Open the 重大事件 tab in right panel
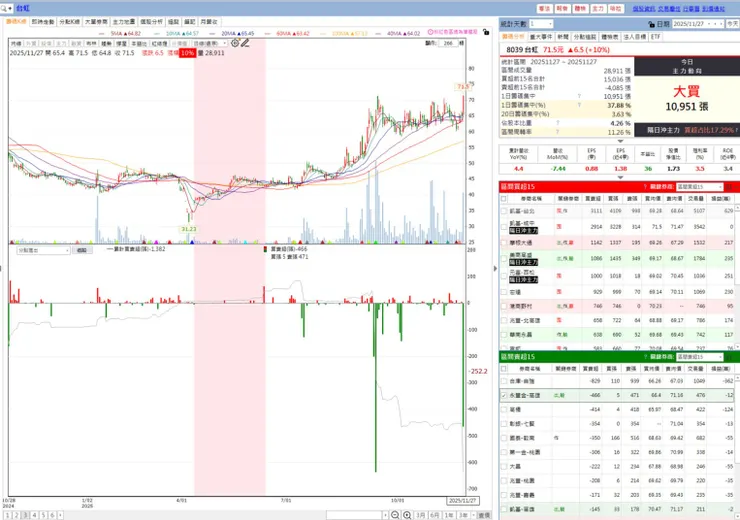Viewport: 740px width, 520px height. pyautogui.click(x=541, y=37)
